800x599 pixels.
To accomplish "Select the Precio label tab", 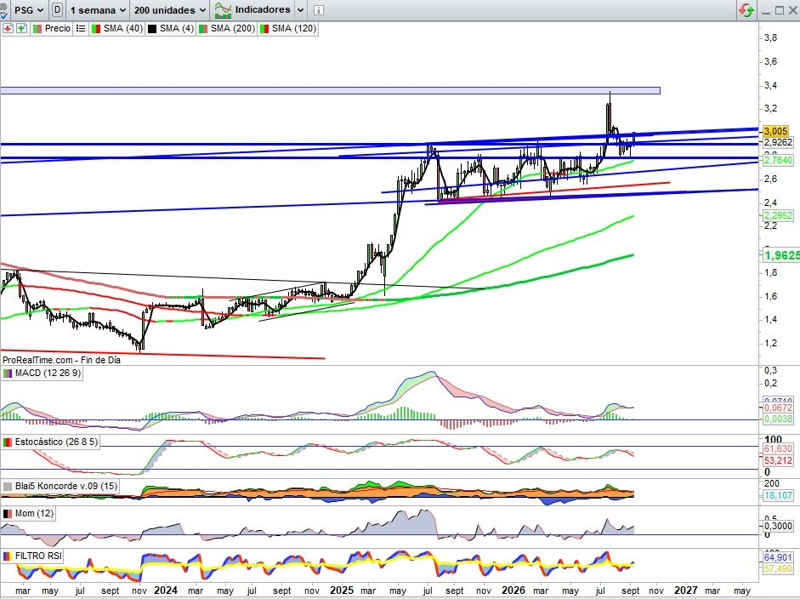I will point(57,29).
